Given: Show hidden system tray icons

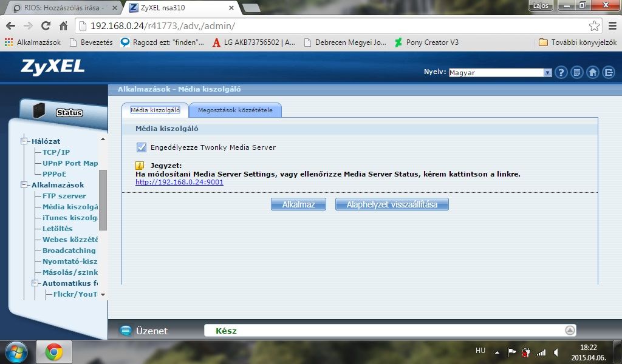Looking at the screenshot, I should click(497, 352).
